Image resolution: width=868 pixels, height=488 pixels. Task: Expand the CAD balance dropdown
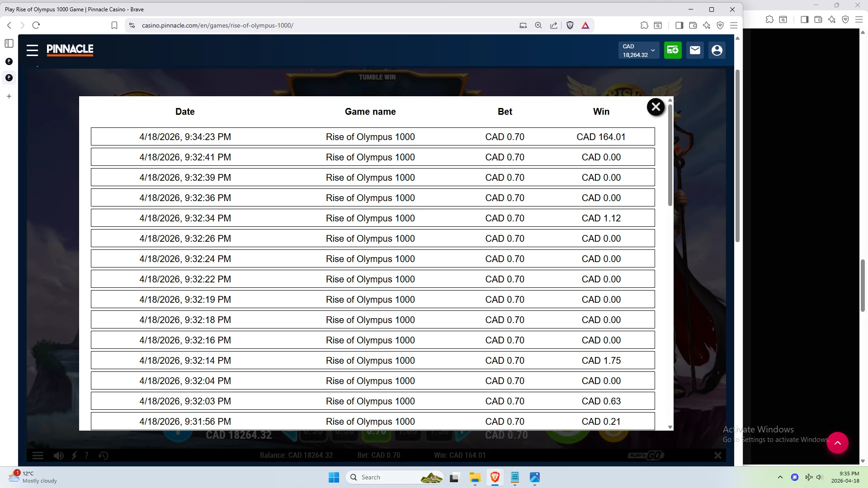pos(639,50)
